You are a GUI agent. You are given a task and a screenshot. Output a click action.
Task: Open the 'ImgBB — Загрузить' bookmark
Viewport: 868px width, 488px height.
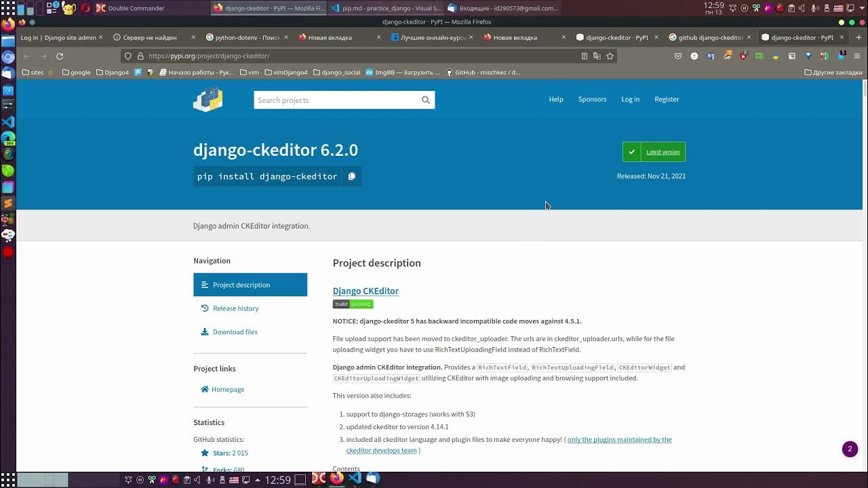[403, 72]
